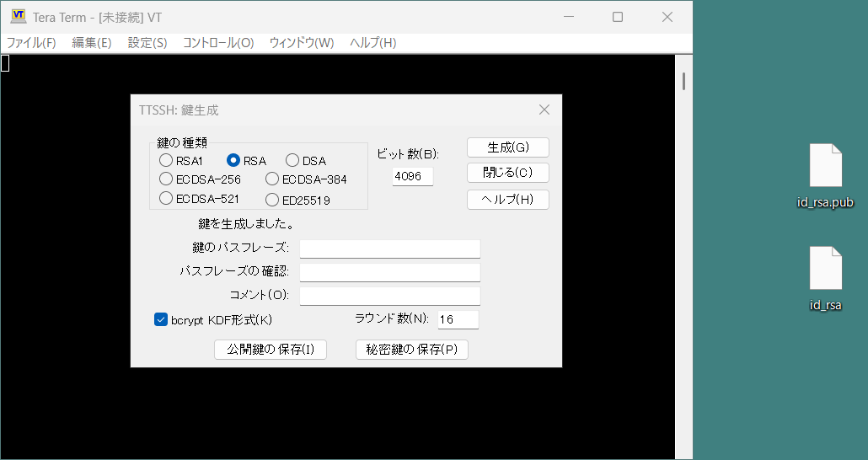The image size is (868, 460).
Task: Choose the ED25519 key type
Action: pos(272,200)
